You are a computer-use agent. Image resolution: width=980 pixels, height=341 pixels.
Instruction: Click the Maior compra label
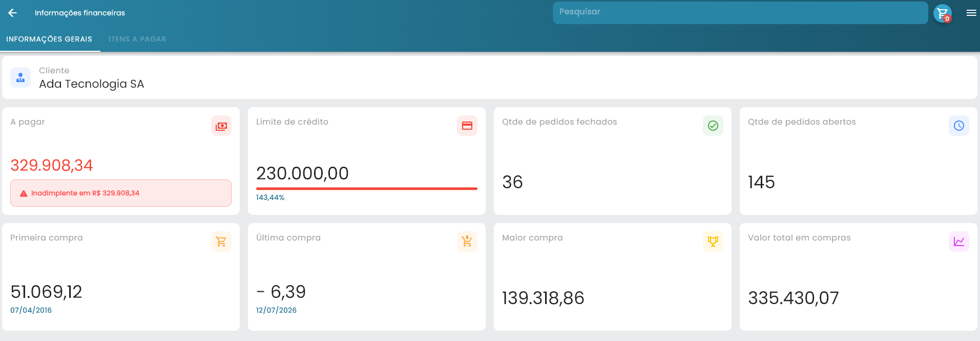[532, 238]
